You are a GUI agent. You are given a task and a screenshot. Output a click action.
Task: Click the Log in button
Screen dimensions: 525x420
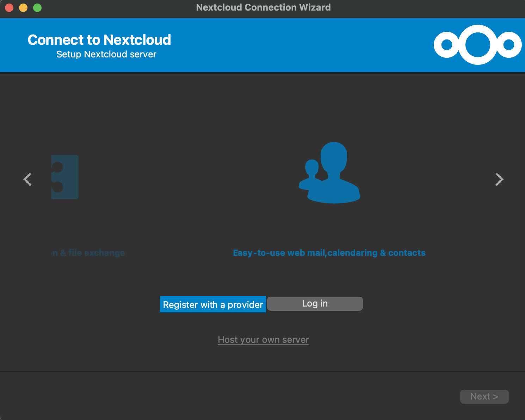(x=315, y=304)
